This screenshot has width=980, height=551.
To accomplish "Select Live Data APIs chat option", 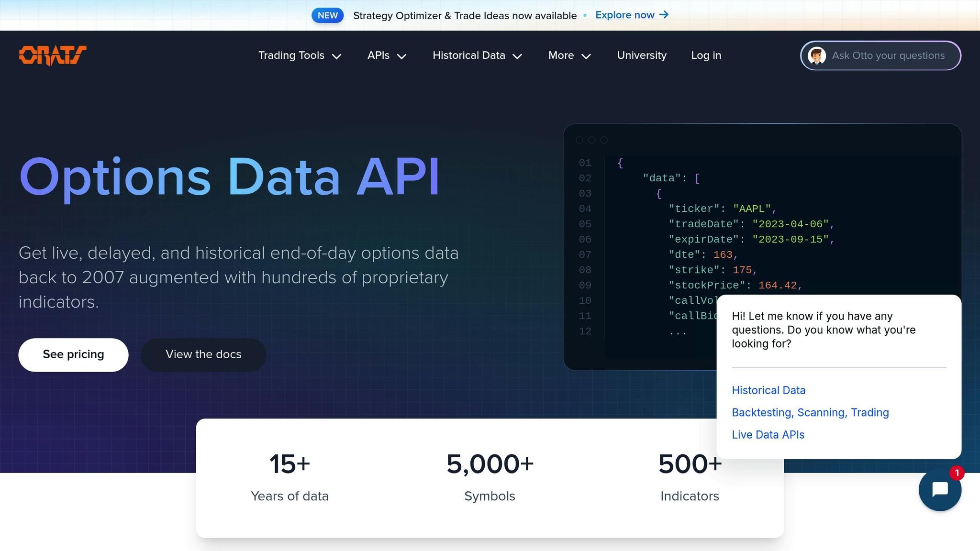I will (x=768, y=435).
